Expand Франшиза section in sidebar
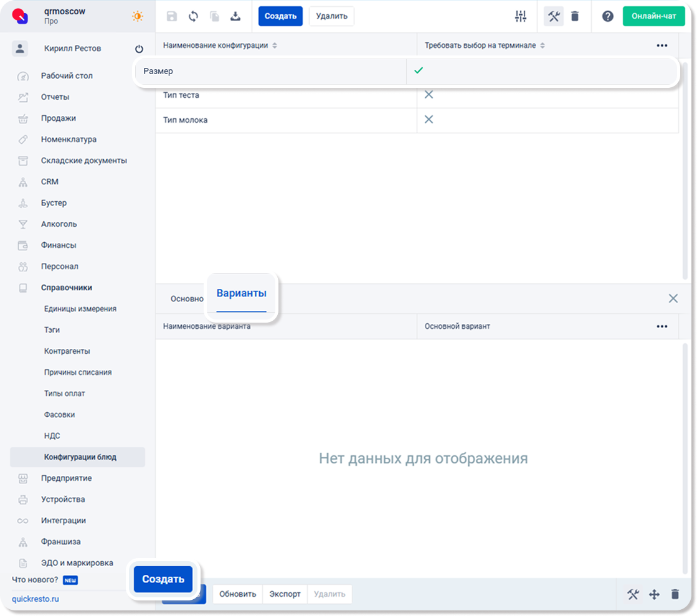This screenshot has height=616, width=697. point(60,542)
